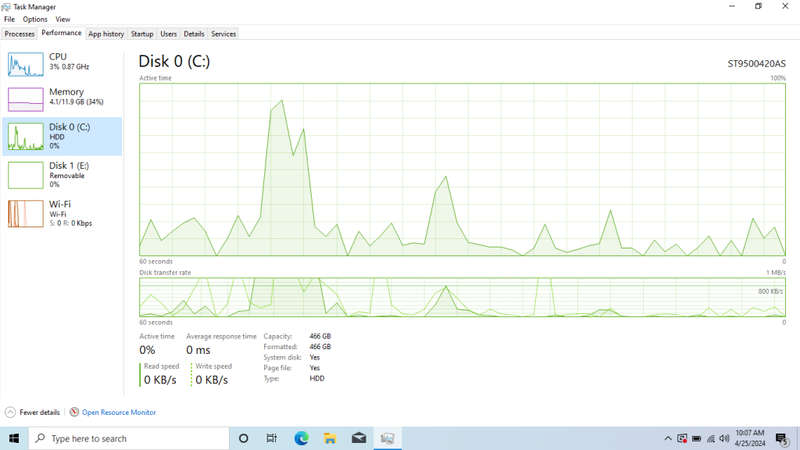Select Wi-Fi in the performance sidebar

pos(62,213)
